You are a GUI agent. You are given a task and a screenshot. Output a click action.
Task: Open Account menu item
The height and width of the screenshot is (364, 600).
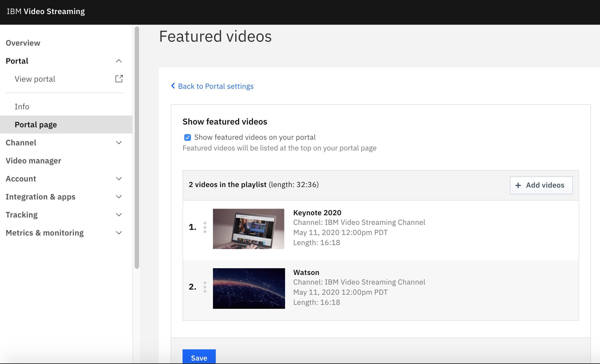click(x=21, y=179)
